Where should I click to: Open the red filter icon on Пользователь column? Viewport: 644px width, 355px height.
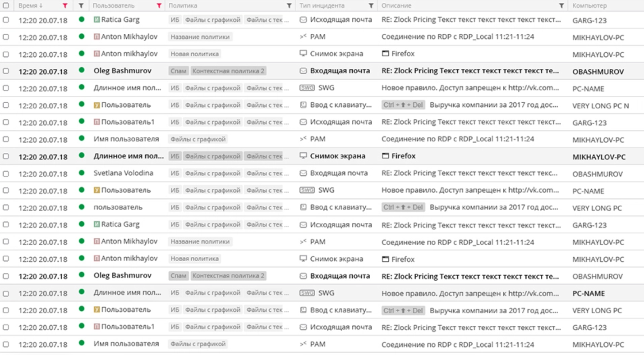tap(159, 6)
